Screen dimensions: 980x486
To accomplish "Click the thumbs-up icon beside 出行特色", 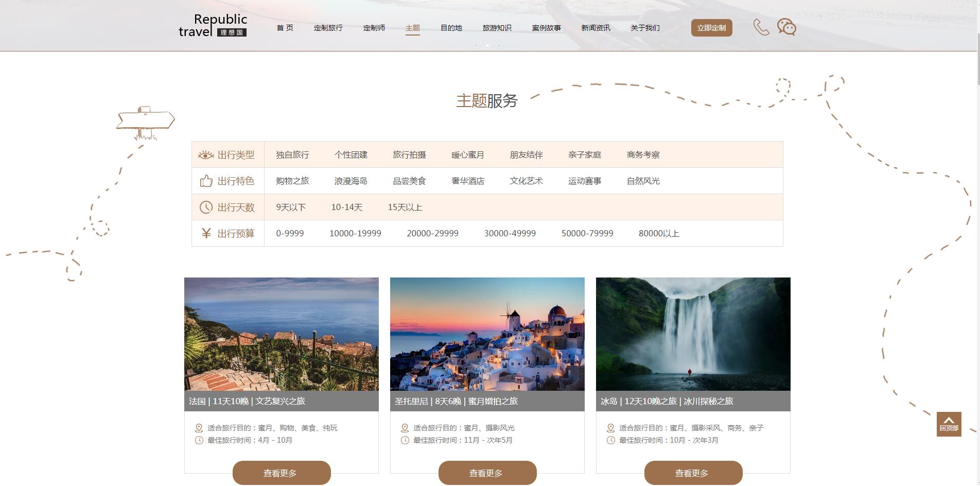I will click(205, 180).
